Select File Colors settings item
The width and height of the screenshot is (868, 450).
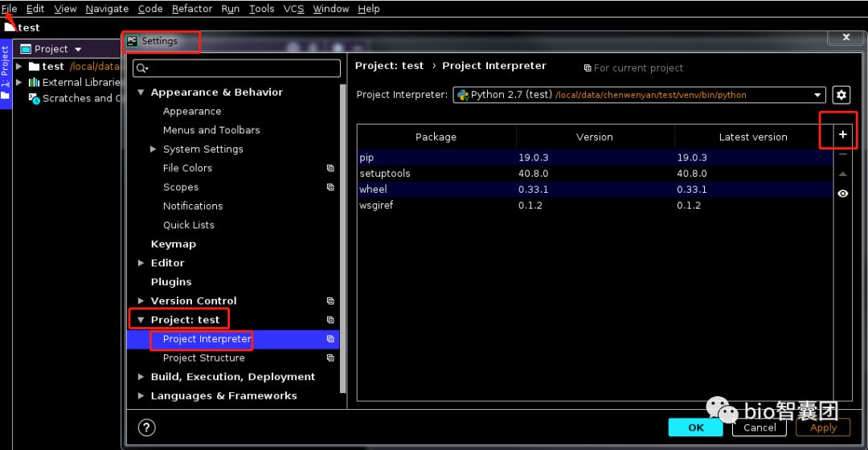coord(187,168)
